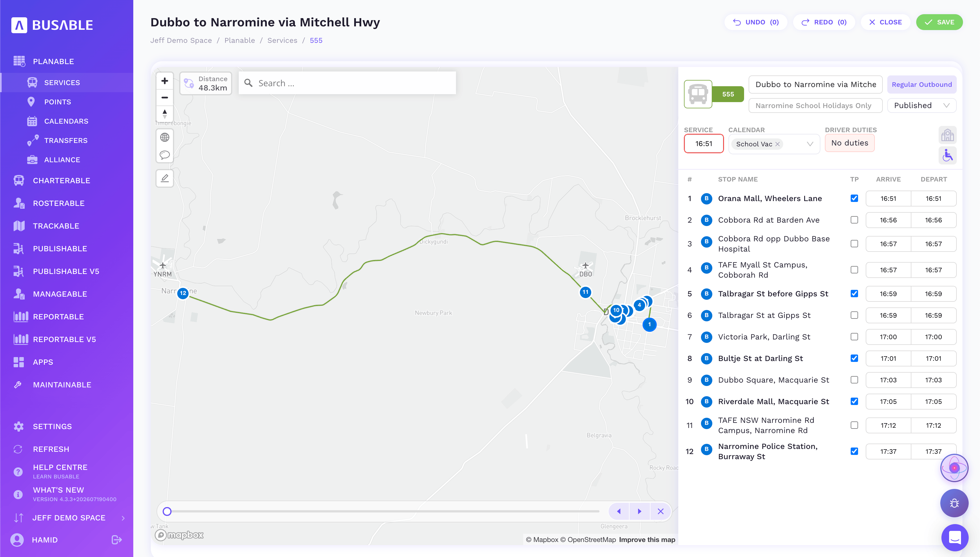
Task: Click the wheelchair accessibility icon
Action: pyautogui.click(x=947, y=155)
